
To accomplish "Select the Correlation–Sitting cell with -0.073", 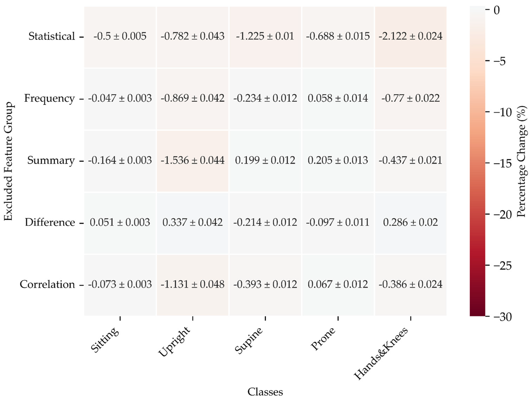I will click(120, 285).
